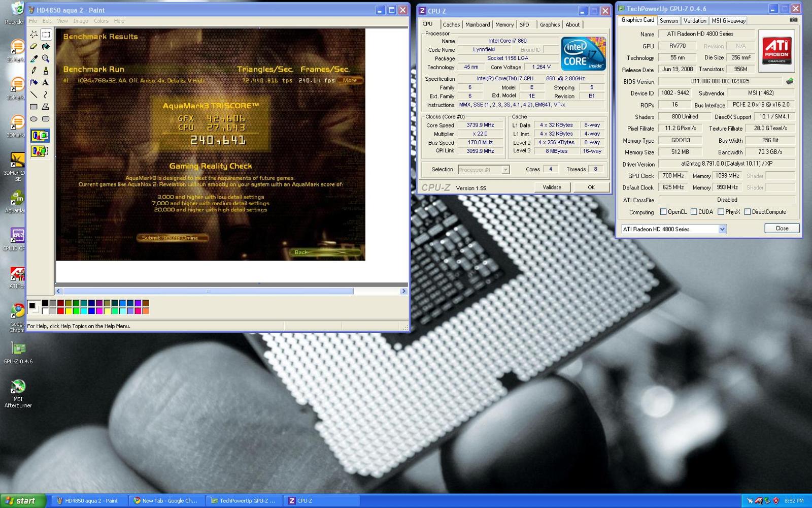Image resolution: width=812 pixels, height=508 pixels.
Task: Click the Validate button in CPU-Z
Action: pyautogui.click(x=552, y=187)
